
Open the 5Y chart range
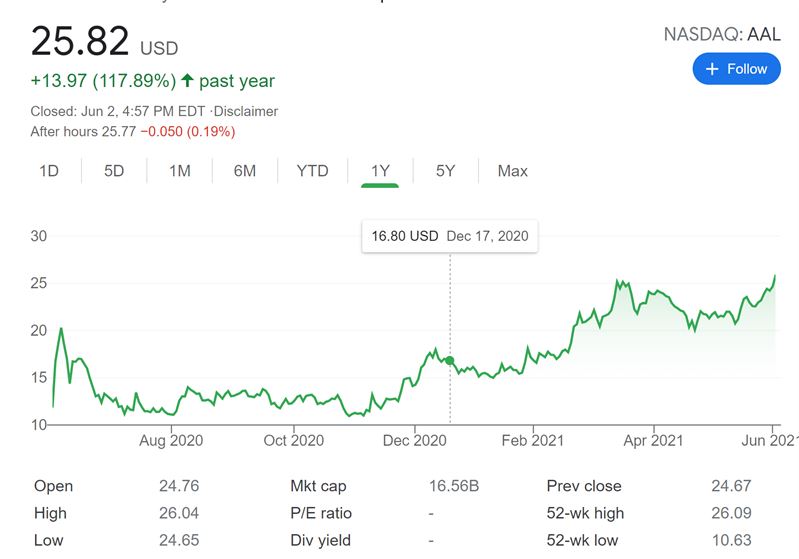pyautogui.click(x=446, y=171)
